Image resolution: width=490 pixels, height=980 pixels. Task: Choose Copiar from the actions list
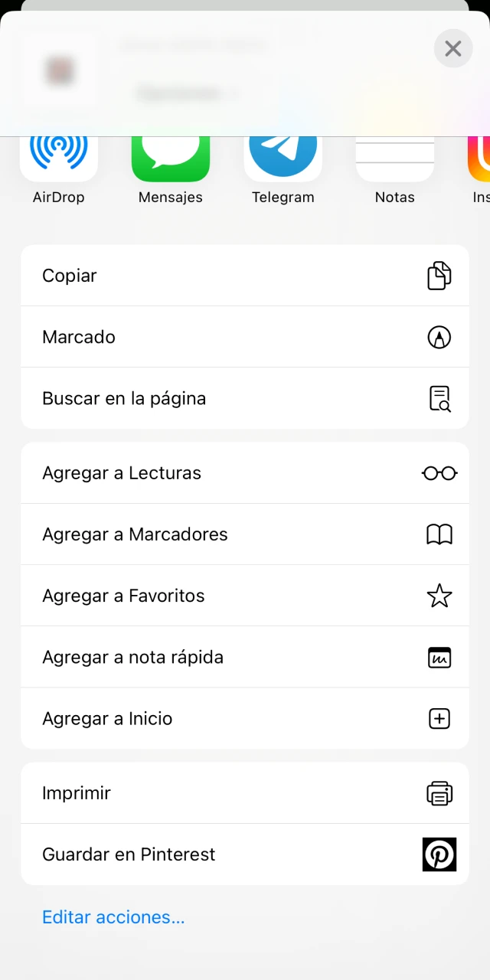pyautogui.click(x=70, y=276)
